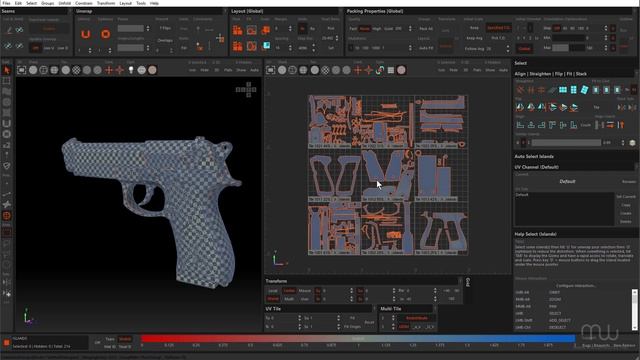640x360 pixels.
Task: Click the first red center cross in 3D toolbar
Action: [x=109, y=70]
